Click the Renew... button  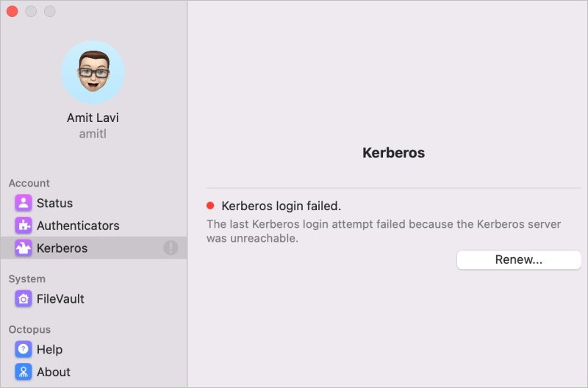coord(519,259)
